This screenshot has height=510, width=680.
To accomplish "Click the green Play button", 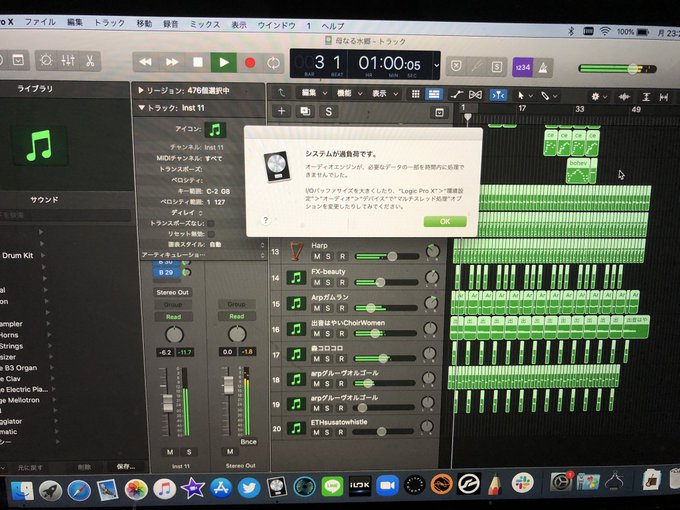I will [x=224, y=62].
